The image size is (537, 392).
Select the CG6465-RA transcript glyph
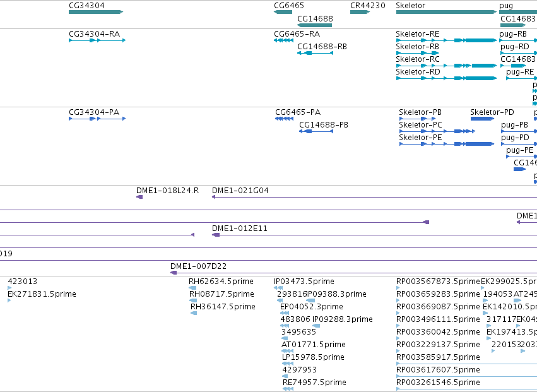(x=283, y=40)
